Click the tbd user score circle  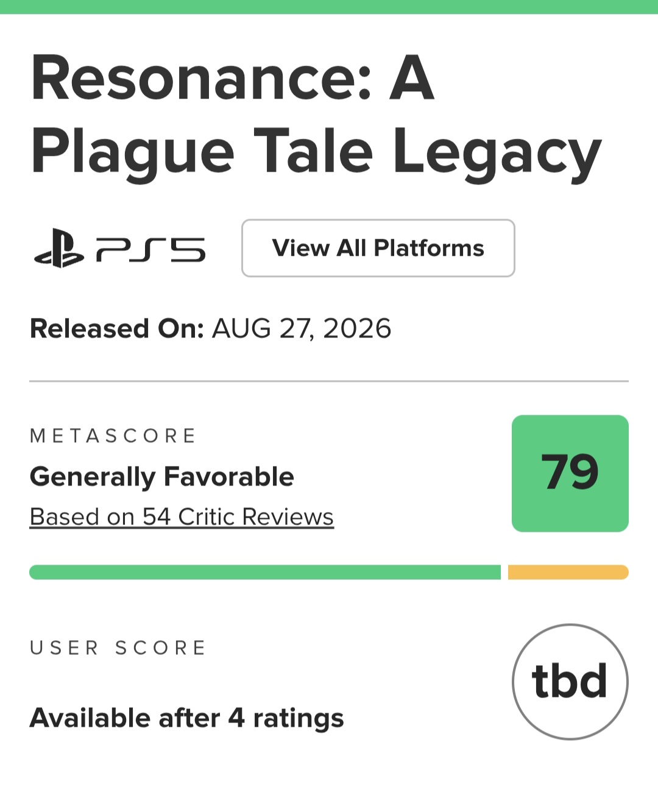tap(570, 682)
